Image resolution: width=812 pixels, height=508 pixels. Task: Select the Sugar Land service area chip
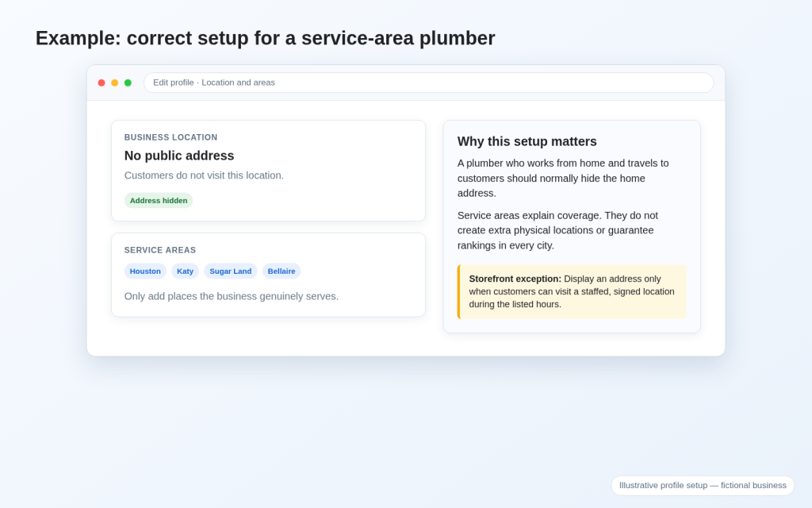pyautogui.click(x=231, y=271)
